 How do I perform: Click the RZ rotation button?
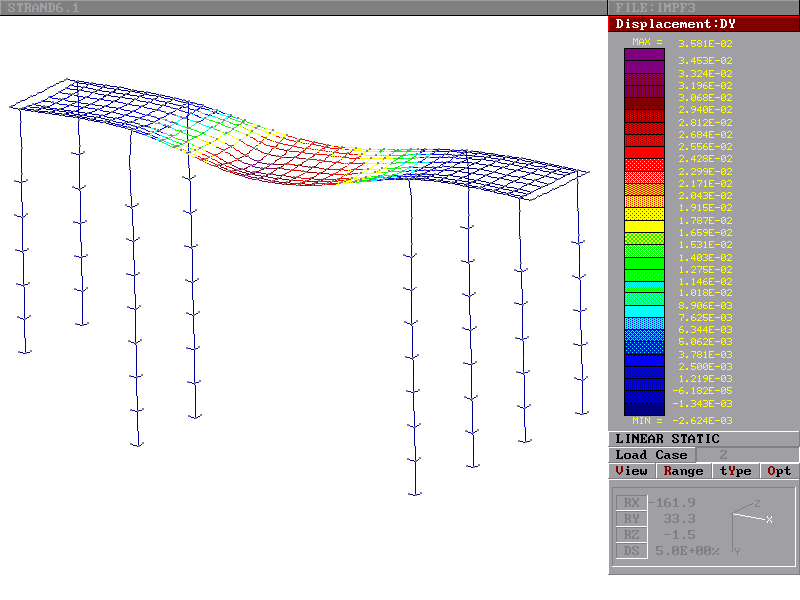coord(630,535)
